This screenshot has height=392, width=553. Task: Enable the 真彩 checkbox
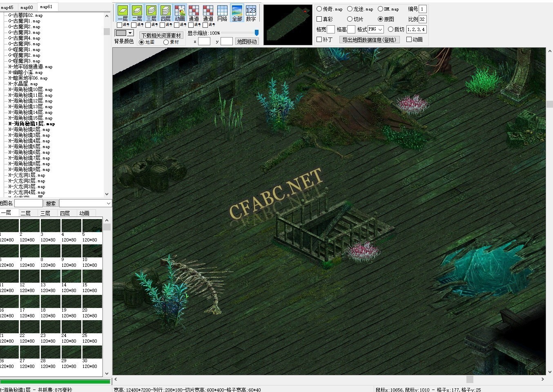click(319, 19)
